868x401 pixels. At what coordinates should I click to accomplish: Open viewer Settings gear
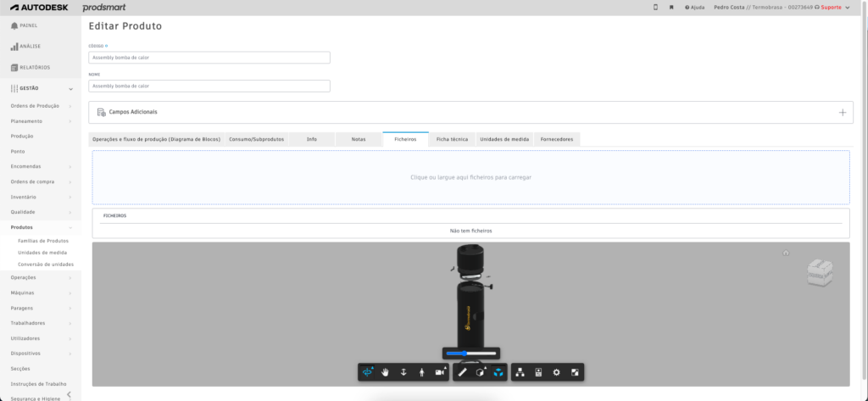click(x=556, y=373)
